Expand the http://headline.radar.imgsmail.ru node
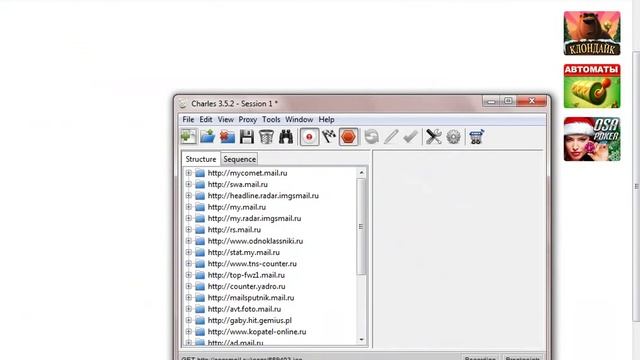The height and width of the screenshot is (360, 640). coord(189,196)
